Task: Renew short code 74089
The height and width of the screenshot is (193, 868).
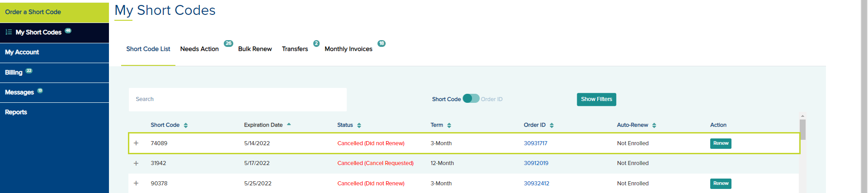Action: (x=721, y=143)
